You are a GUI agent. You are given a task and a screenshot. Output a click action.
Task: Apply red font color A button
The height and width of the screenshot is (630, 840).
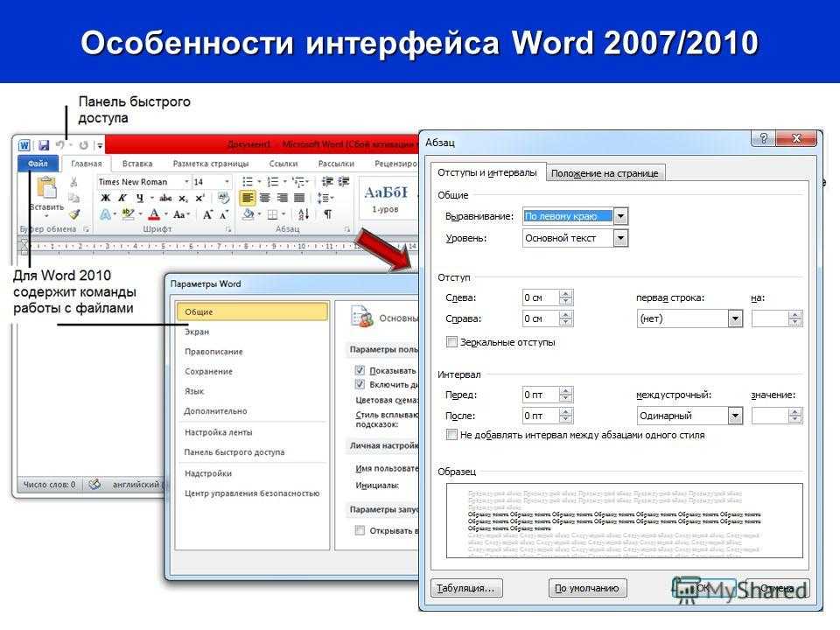pyautogui.click(x=154, y=215)
